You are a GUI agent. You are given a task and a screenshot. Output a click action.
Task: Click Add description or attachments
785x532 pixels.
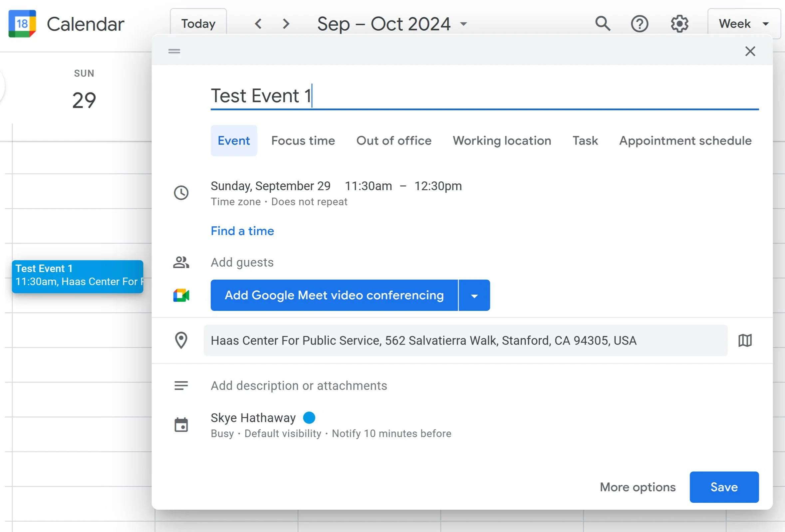[299, 386]
